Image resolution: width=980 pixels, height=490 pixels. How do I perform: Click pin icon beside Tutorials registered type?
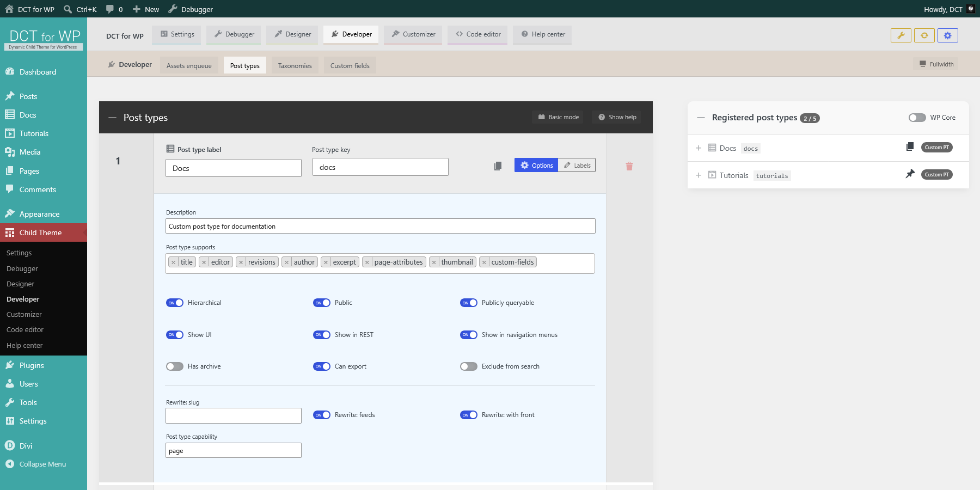pos(910,174)
